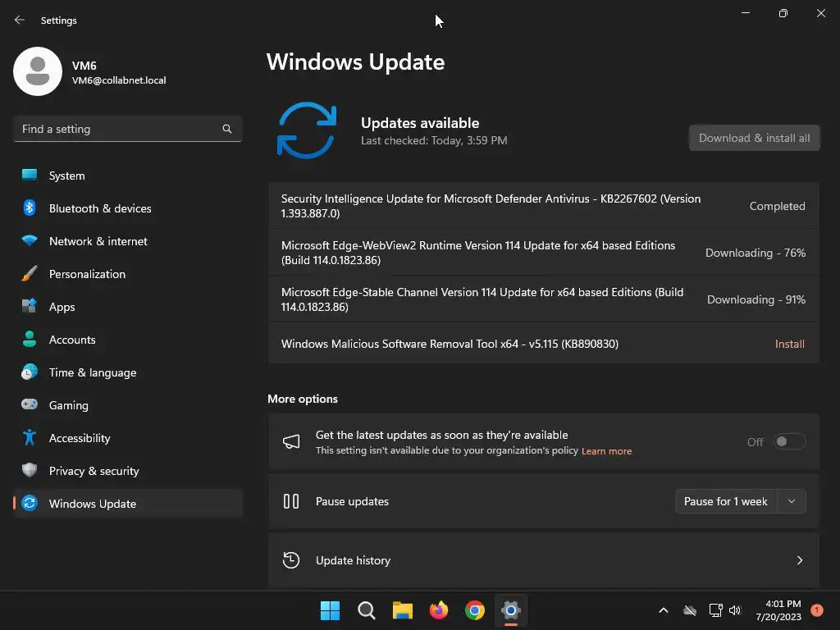Open the Update history row
840x630 pixels.
[x=543, y=560]
